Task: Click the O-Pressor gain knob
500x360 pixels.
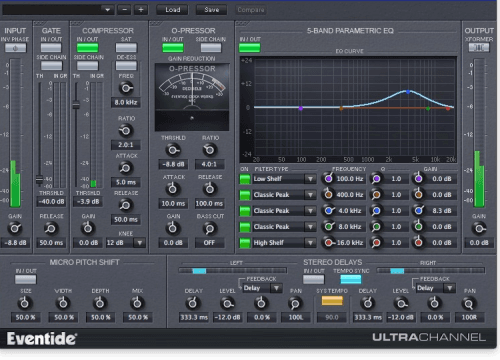Action: click(173, 229)
